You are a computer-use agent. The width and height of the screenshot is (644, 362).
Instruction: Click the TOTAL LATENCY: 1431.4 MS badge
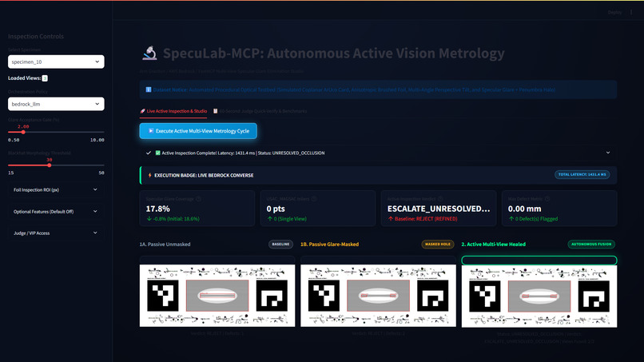582,175
